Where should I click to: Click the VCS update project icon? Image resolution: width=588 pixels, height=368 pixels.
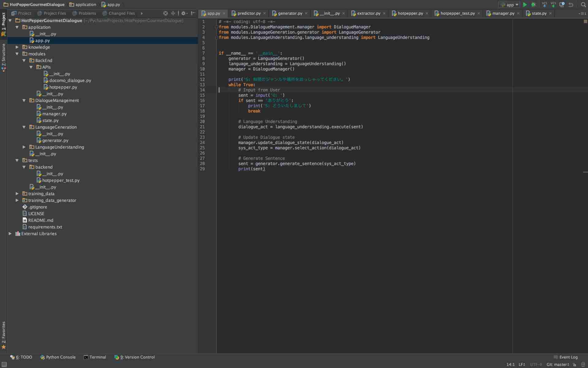point(544,5)
